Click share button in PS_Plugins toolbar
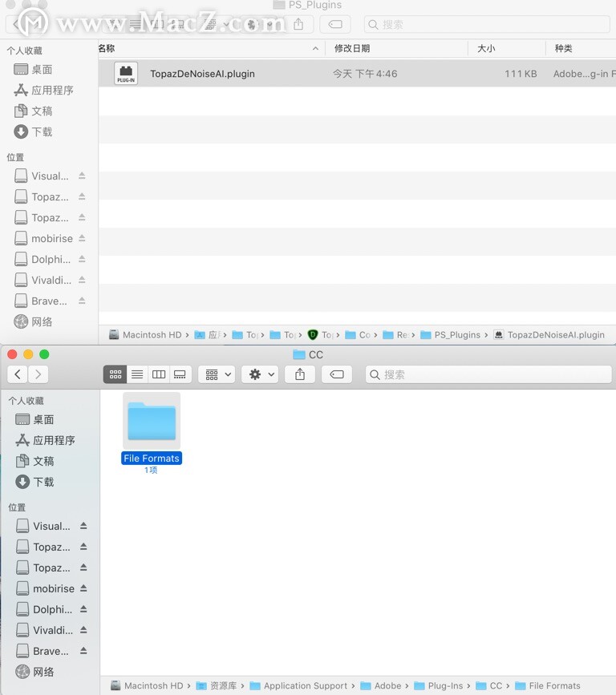Image resolution: width=616 pixels, height=695 pixels. click(x=298, y=24)
